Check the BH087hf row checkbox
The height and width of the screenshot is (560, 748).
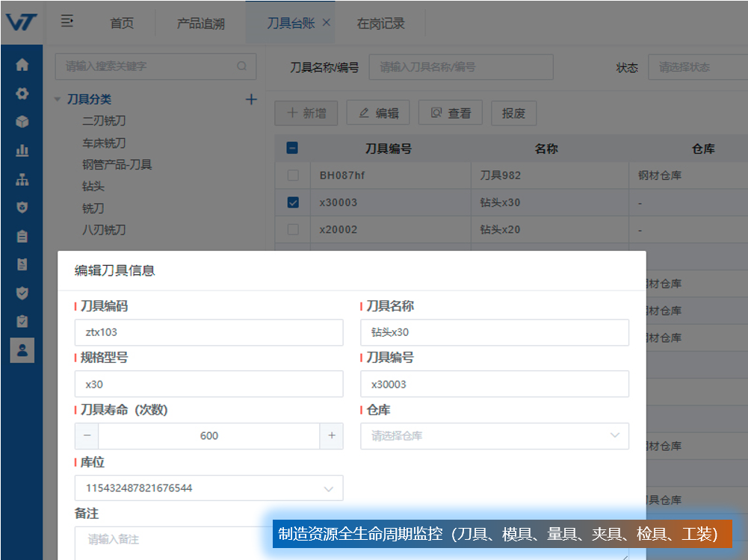pyautogui.click(x=293, y=175)
